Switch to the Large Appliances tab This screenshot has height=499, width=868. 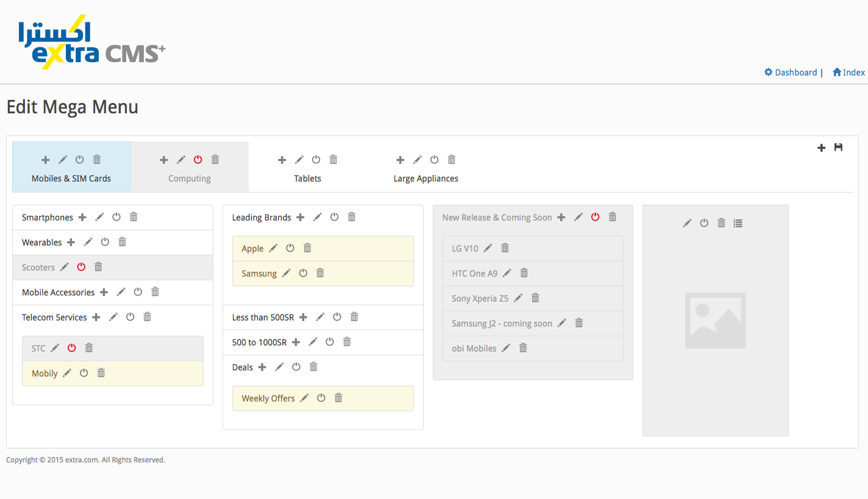426,179
